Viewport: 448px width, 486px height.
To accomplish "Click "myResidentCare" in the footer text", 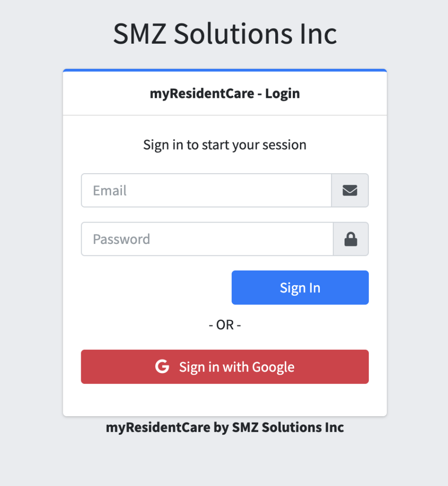I will [x=158, y=427].
